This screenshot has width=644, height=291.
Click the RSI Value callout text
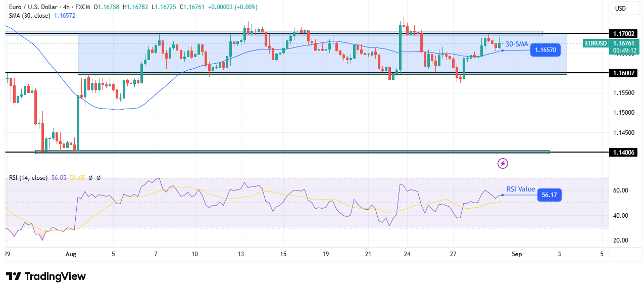[x=520, y=189]
